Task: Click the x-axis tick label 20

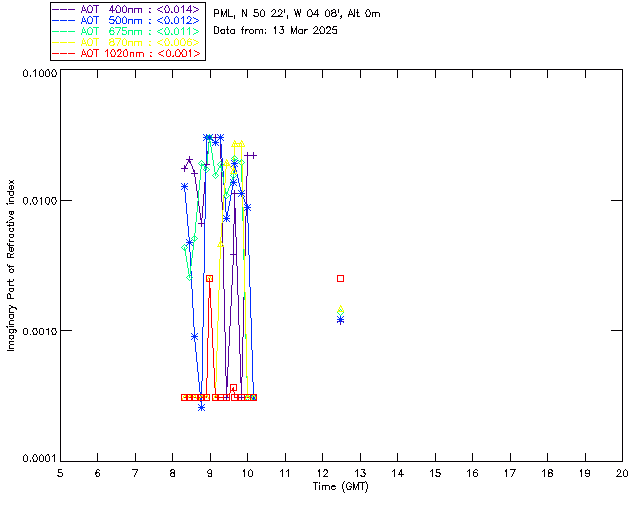Action: (x=622, y=473)
